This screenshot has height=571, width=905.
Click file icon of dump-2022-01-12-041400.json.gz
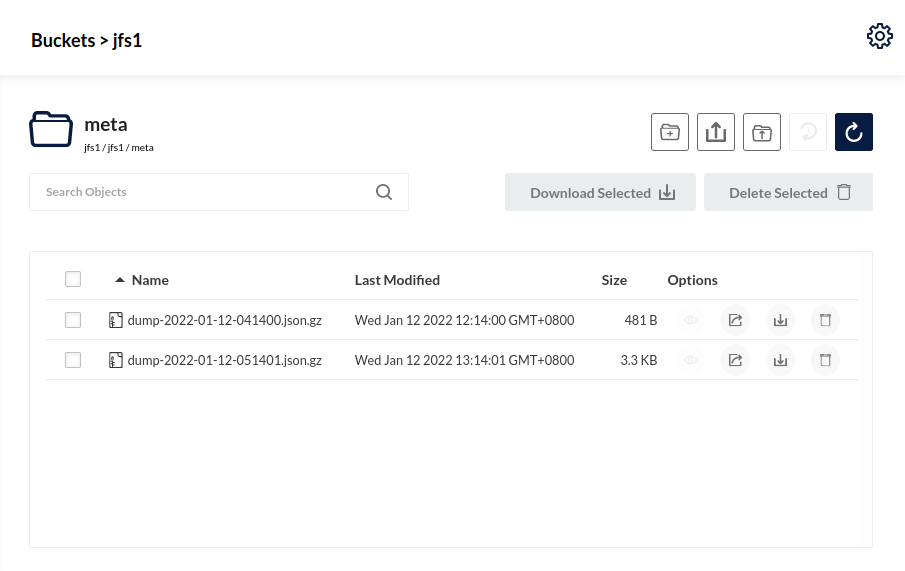[x=116, y=320]
